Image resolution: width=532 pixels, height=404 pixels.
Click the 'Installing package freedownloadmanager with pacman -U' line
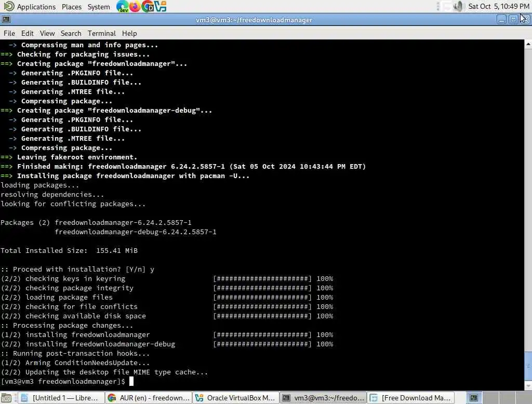pyautogui.click(x=125, y=176)
